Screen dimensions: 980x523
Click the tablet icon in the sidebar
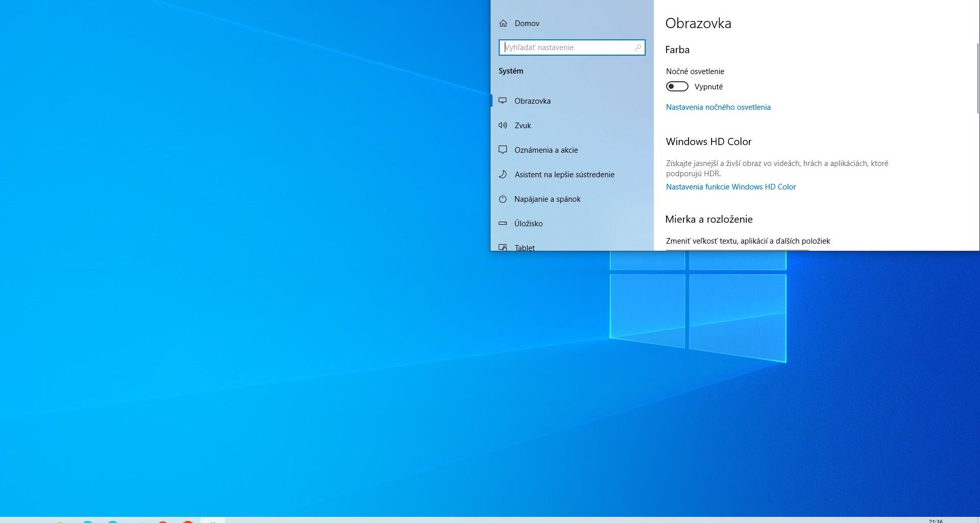503,248
